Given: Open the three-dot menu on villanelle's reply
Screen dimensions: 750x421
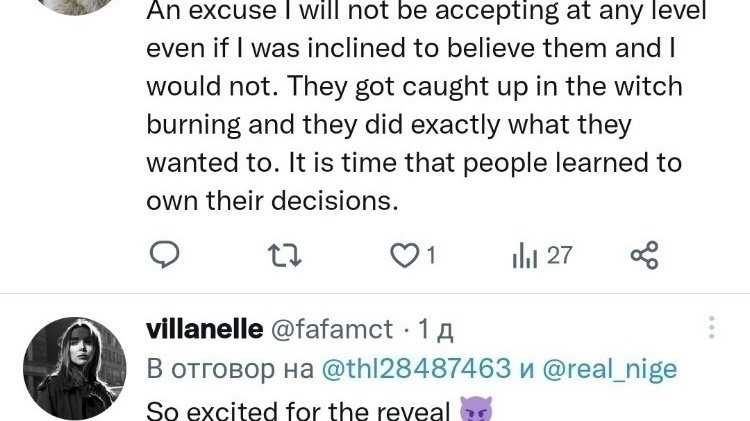Looking at the screenshot, I should click(712, 330).
